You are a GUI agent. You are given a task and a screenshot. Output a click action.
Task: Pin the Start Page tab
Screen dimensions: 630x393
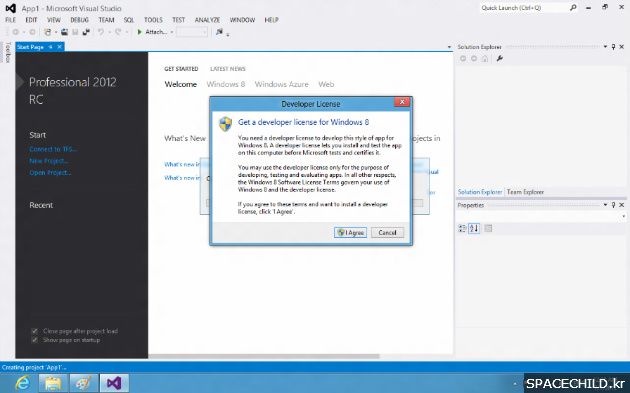pos(51,47)
